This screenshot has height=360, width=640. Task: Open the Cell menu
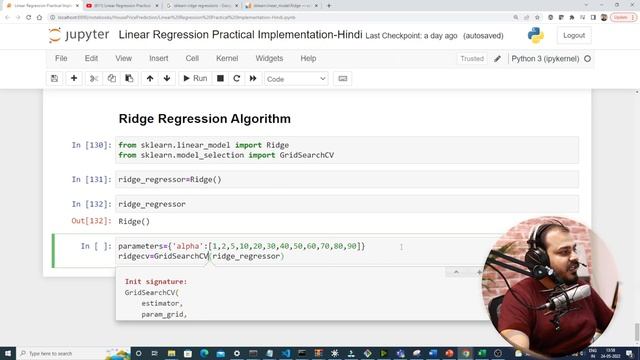(192, 58)
